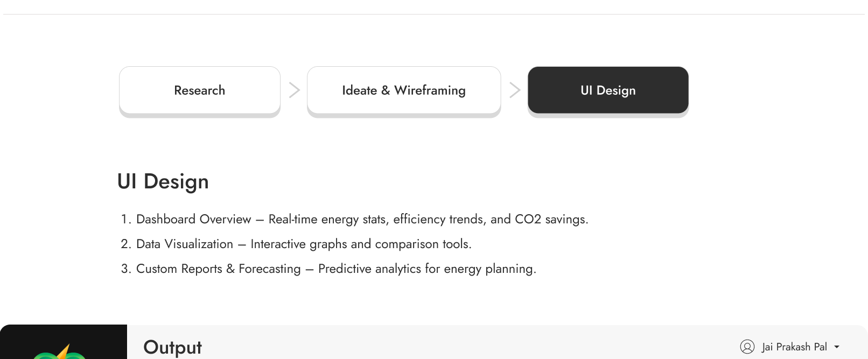
Task: Click the 'CO2 savings' text
Action: tap(551, 219)
